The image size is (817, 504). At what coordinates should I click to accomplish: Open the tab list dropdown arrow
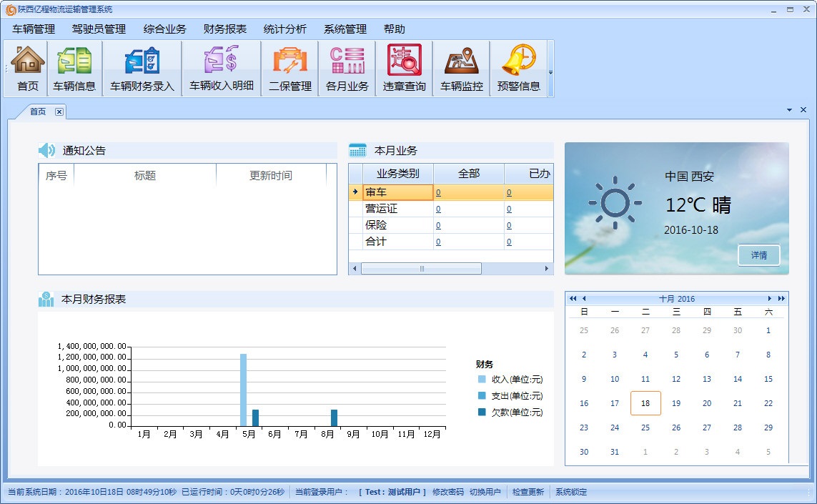tap(789, 110)
